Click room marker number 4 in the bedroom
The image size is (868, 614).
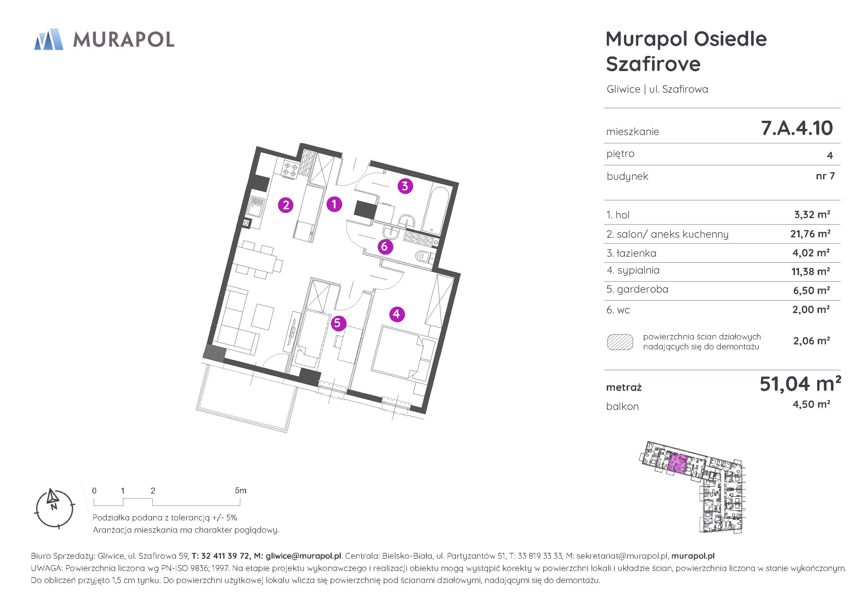[x=397, y=314]
